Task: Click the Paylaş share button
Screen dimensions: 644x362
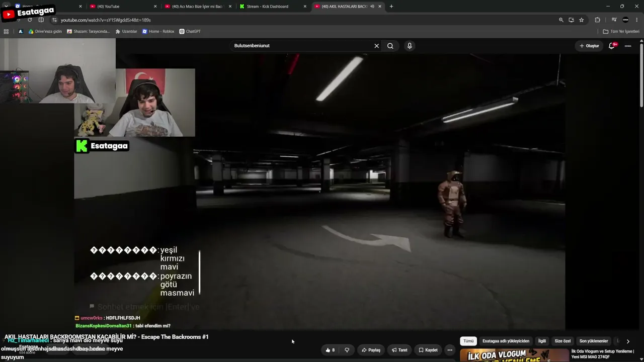Action: point(371,350)
